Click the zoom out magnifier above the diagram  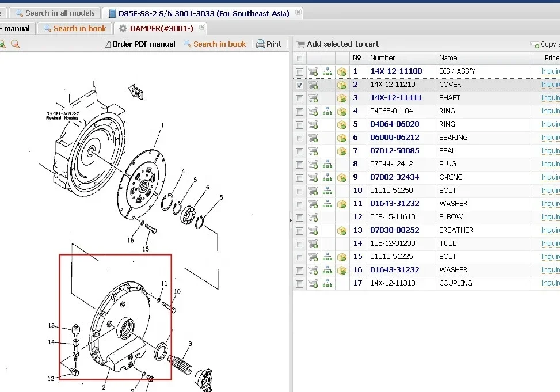pos(15,44)
